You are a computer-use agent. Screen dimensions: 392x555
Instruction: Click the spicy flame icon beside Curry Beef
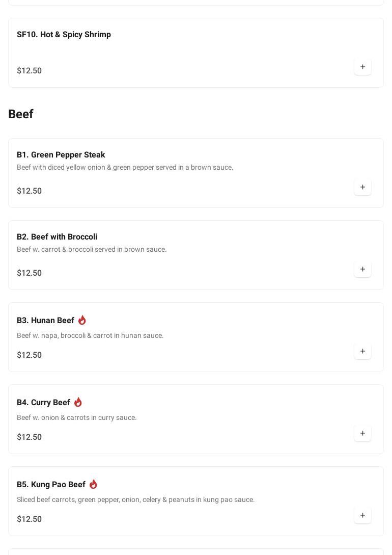pos(78,402)
